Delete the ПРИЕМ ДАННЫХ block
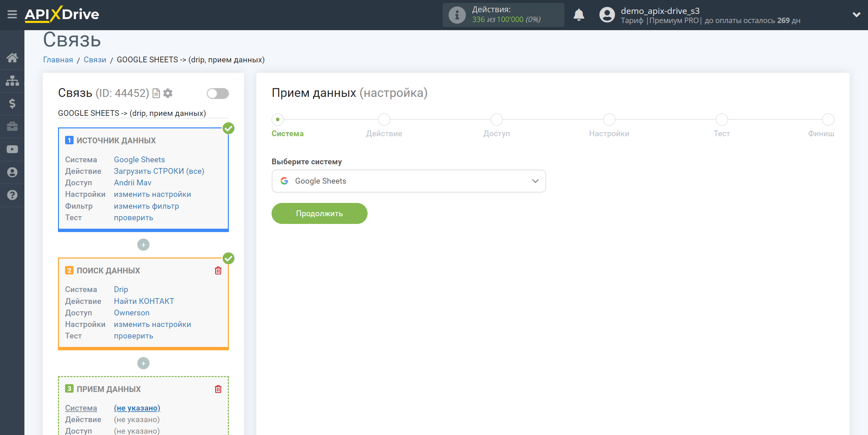The width and height of the screenshot is (868, 435). [218, 389]
